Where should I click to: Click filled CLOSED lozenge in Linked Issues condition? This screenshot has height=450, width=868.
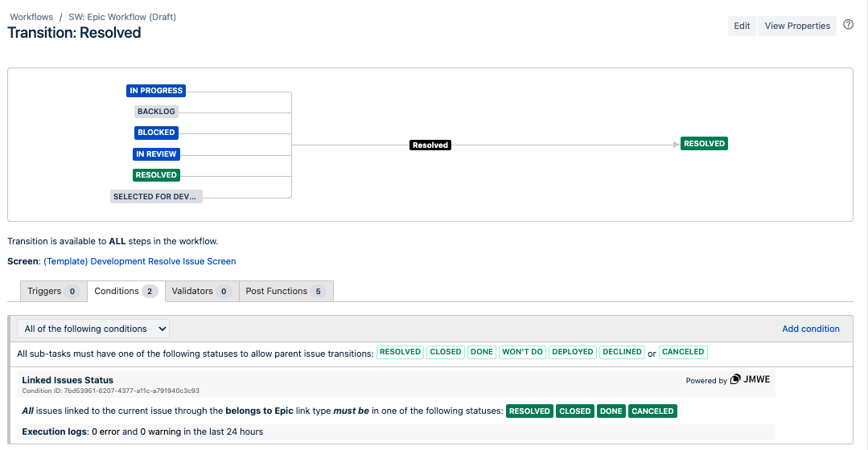tap(574, 411)
